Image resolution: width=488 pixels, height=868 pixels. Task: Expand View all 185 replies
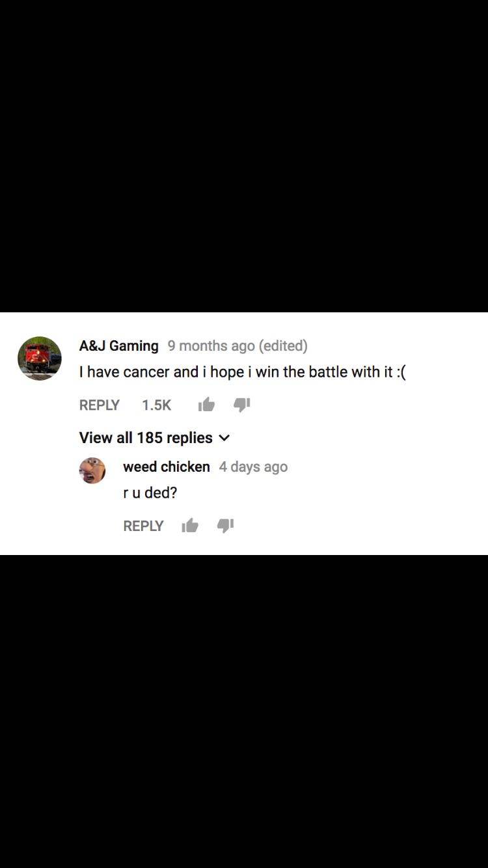click(146, 438)
